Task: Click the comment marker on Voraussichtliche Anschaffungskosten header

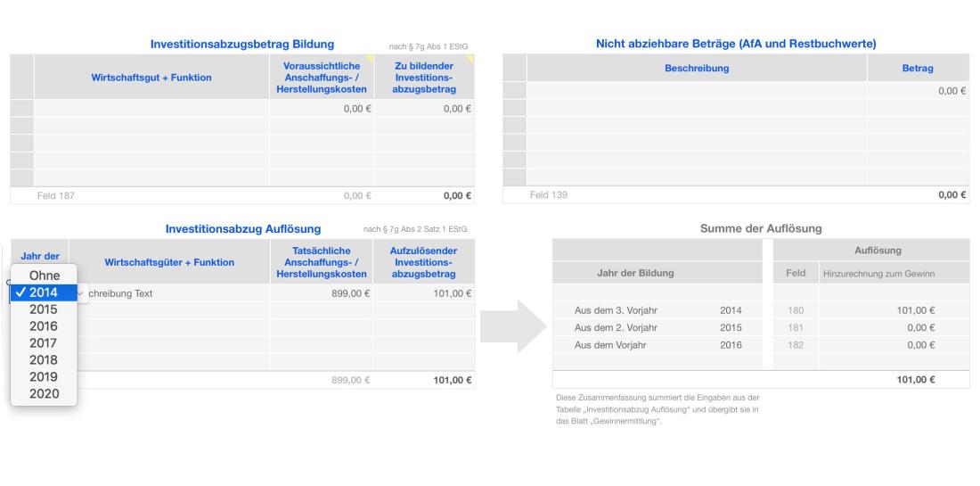Action: click(x=369, y=58)
